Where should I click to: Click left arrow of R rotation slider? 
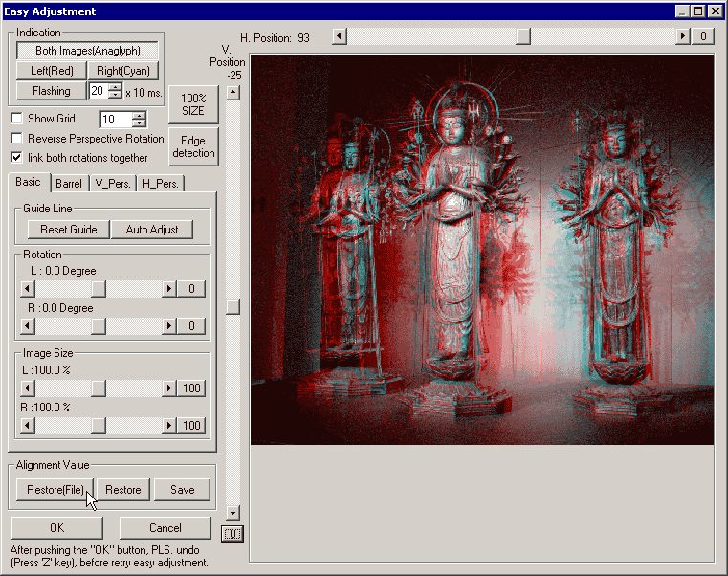(x=28, y=326)
